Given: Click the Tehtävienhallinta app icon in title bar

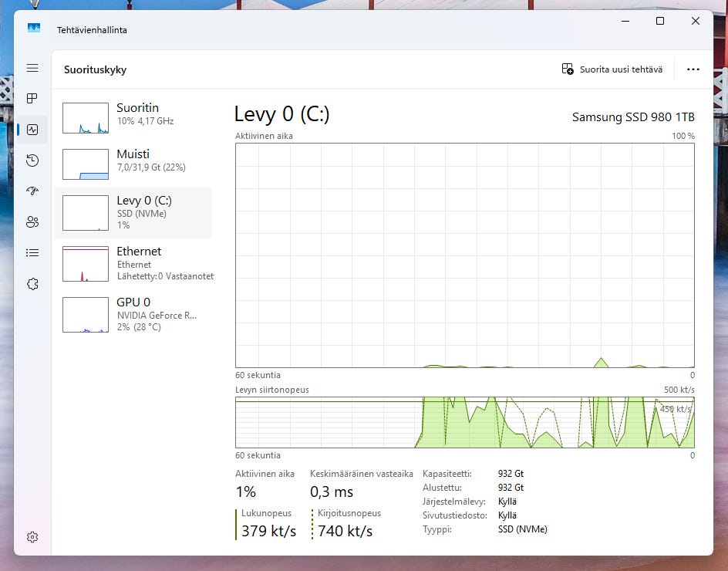Looking at the screenshot, I should tap(34, 29).
